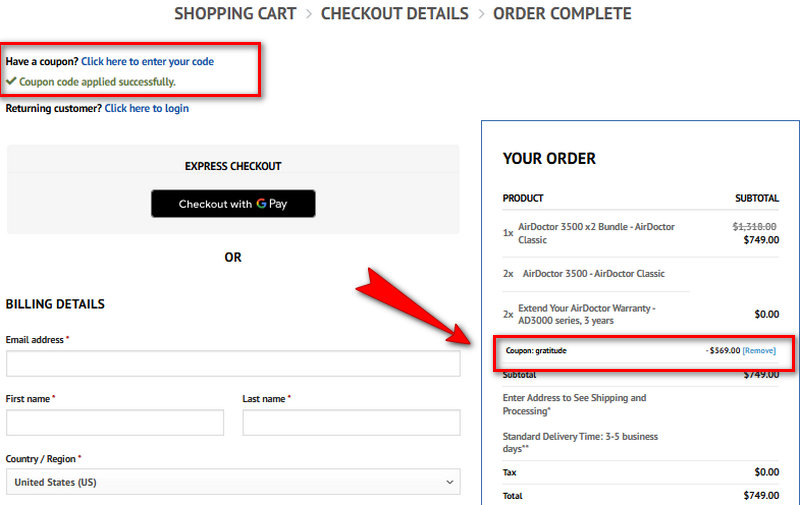Click 'Click here to enter your code' link
The image size is (800, 505).
point(147,62)
